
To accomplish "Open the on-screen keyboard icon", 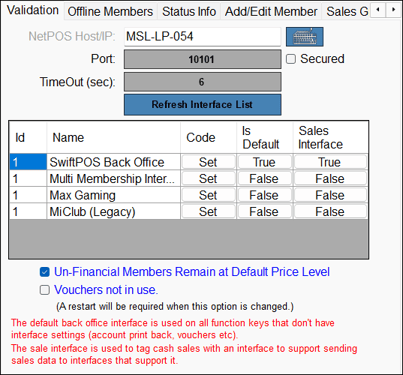I will [304, 37].
